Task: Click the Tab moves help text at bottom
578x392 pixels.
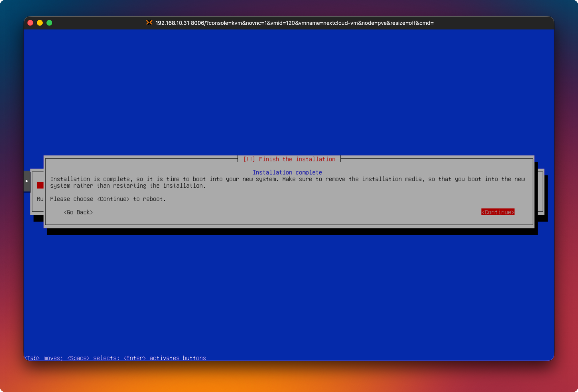Action: 44,358
